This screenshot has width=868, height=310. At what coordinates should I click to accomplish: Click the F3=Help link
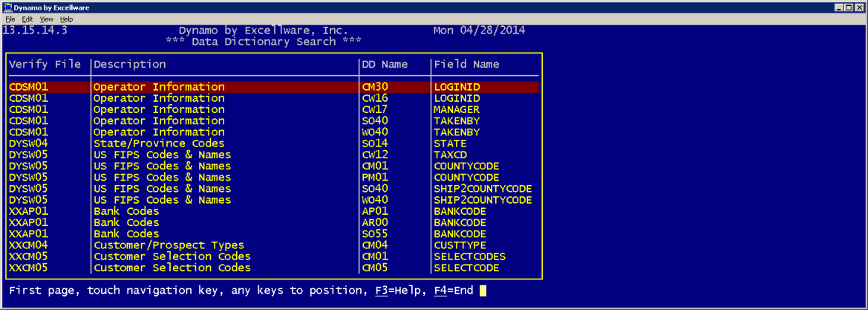pyautogui.click(x=399, y=290)
